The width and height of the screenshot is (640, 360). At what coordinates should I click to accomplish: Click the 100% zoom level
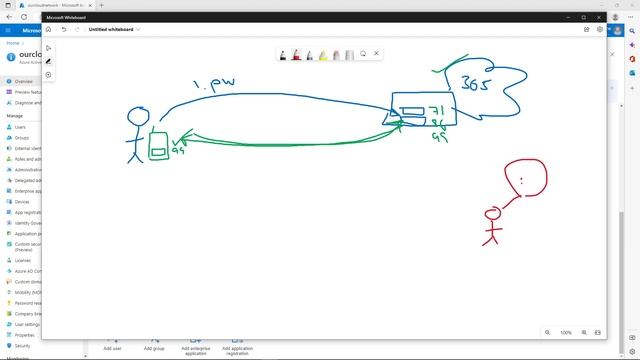[x=566, y=333]
